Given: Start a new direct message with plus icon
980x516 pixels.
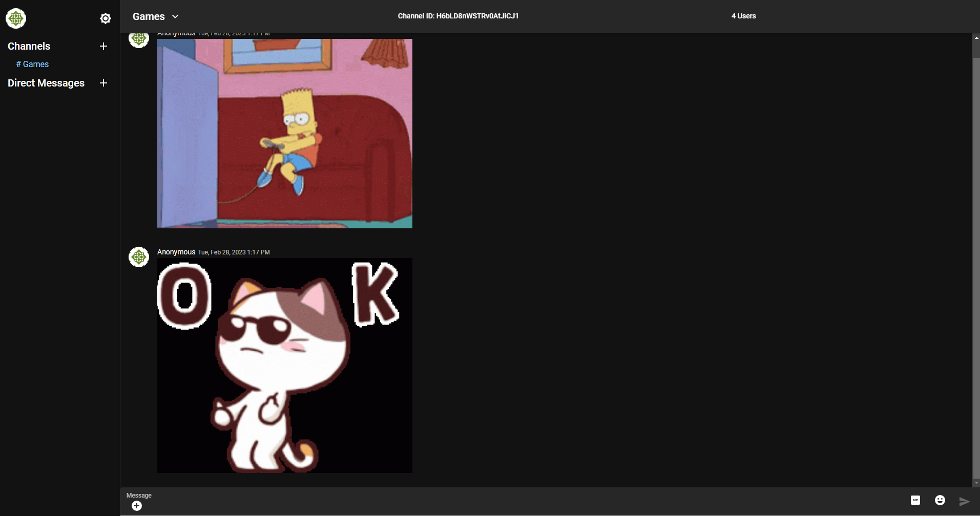Looking at the screenshot, I should pyautogui.click(x=103, y=83).
